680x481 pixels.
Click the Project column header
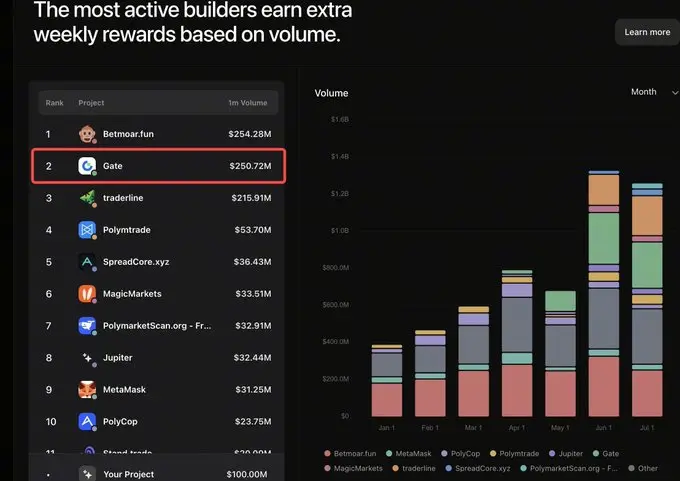click(91, 103)
